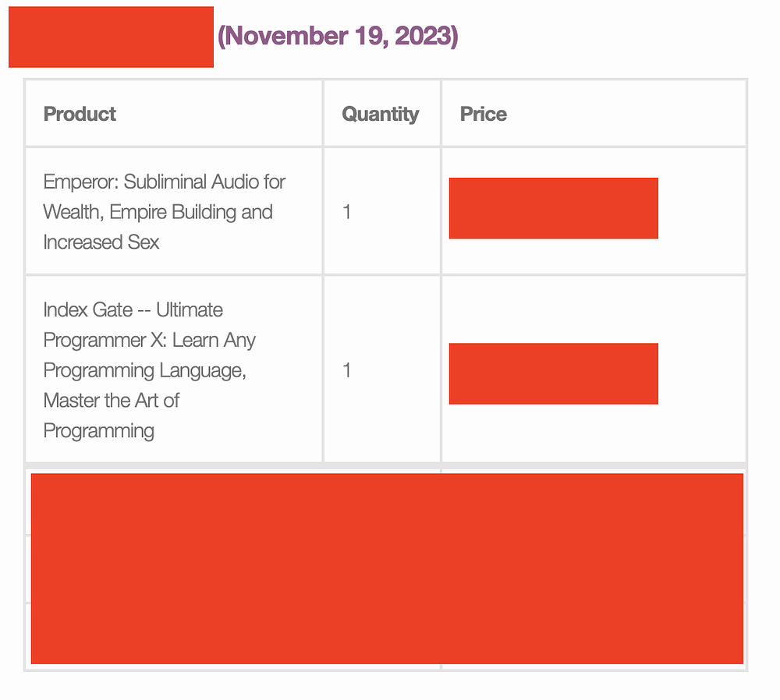
Task: Click the Programmer X: Learn Any text line
Action: pyautogui.click(x=149, y=341)
